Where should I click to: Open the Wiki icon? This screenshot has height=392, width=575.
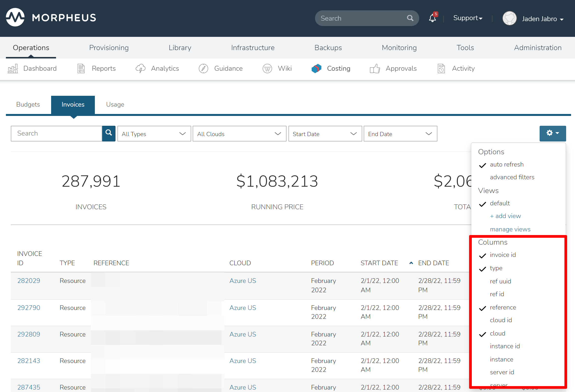267,69
